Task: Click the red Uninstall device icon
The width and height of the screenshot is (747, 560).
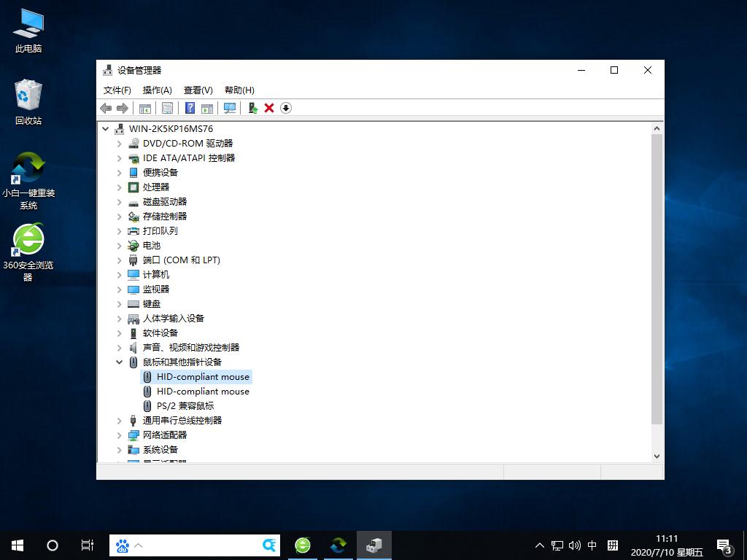Action: point(270,108)
